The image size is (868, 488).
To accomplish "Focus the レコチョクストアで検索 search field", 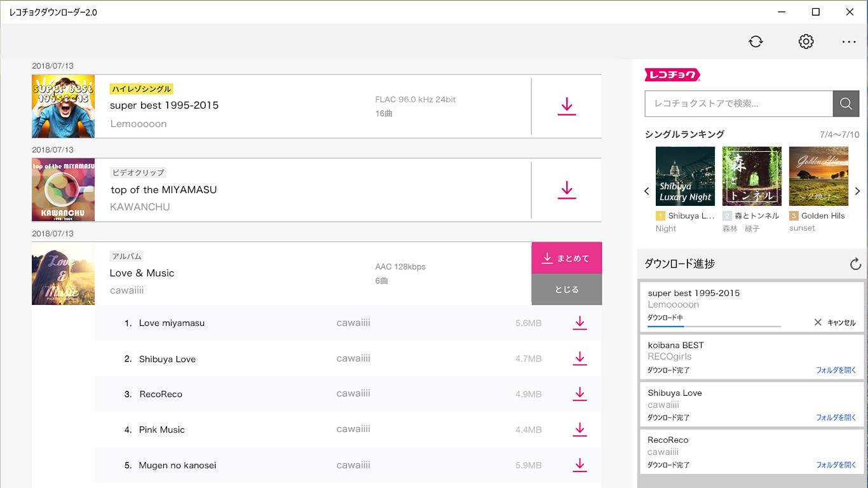I will point(739,104).
